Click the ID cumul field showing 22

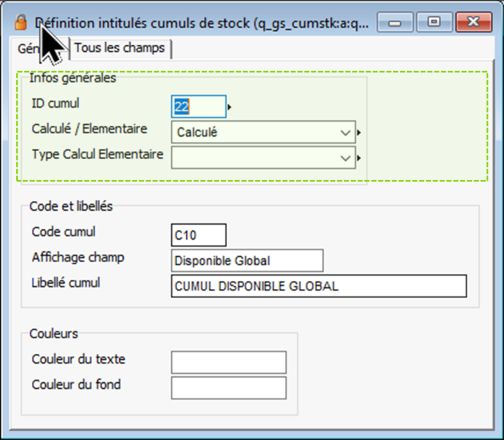[198, 106]
